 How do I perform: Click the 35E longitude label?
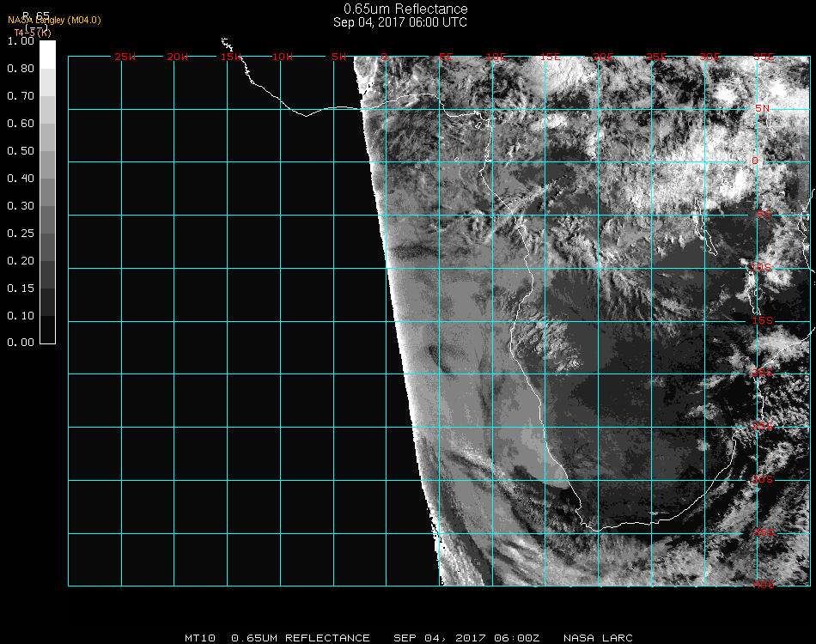[764, 57]
